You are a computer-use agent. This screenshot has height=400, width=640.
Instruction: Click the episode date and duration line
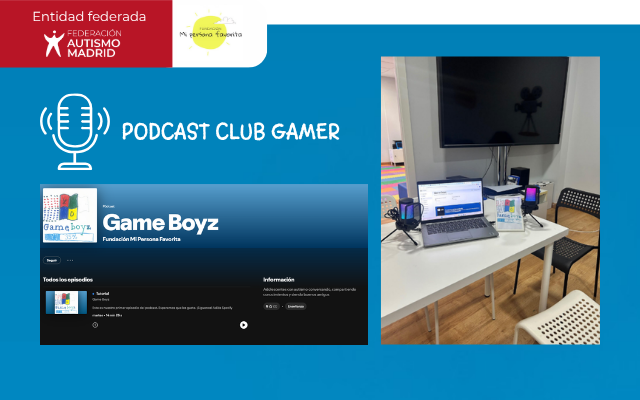click(107, 316)
